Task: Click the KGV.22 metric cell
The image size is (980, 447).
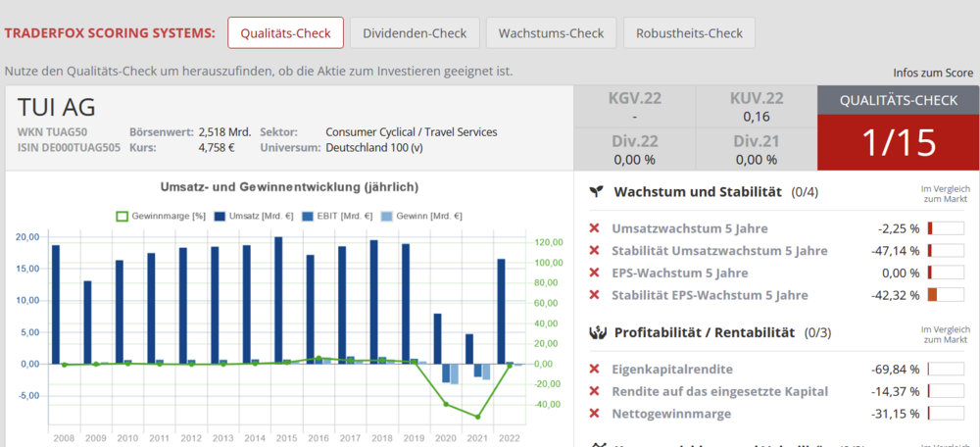Action: point(634,106)
